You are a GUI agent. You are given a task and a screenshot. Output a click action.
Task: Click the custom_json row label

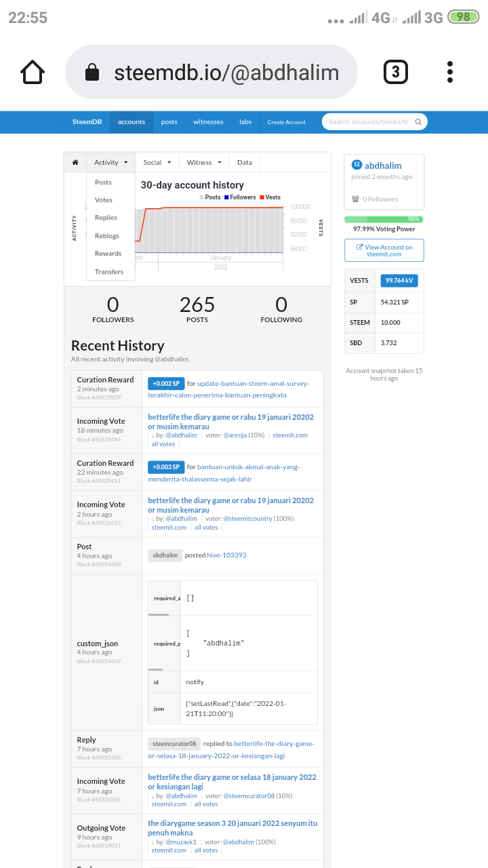click(x=98, y=644)
